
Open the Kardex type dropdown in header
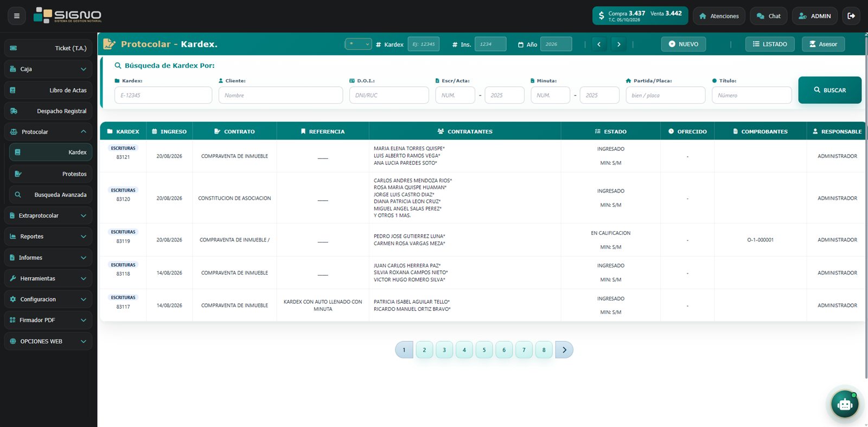pos(358,44)
